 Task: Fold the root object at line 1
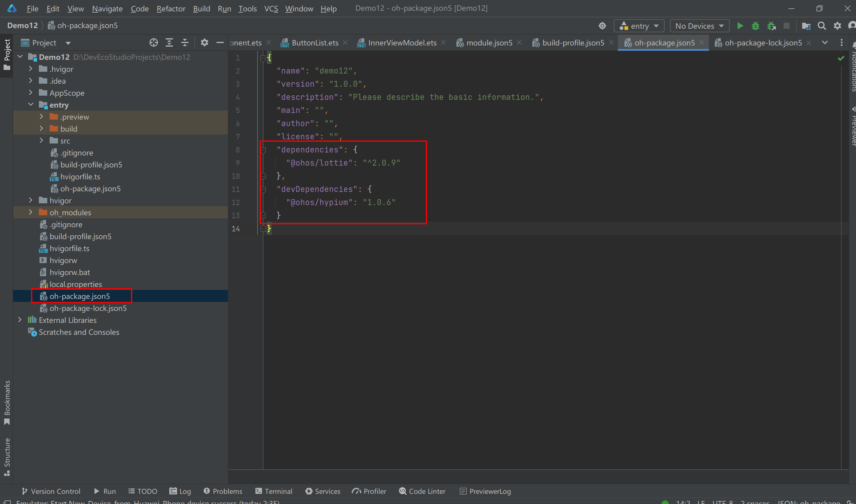(x=263, y=58)
